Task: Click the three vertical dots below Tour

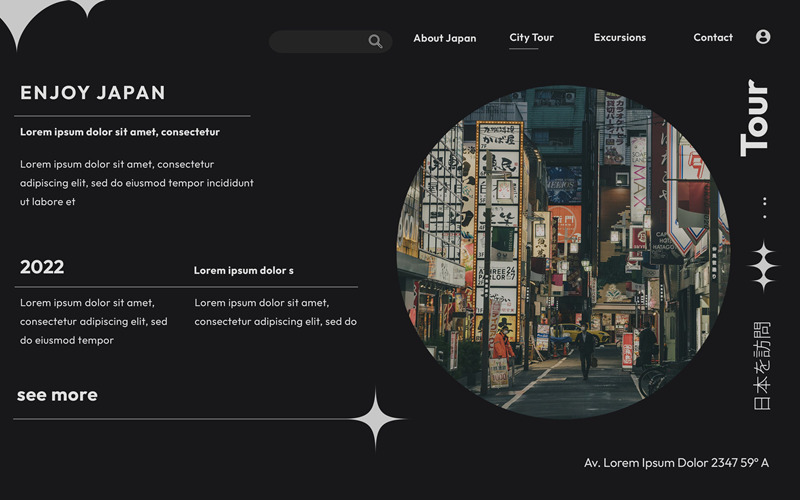Action: (x=764, y=208)
